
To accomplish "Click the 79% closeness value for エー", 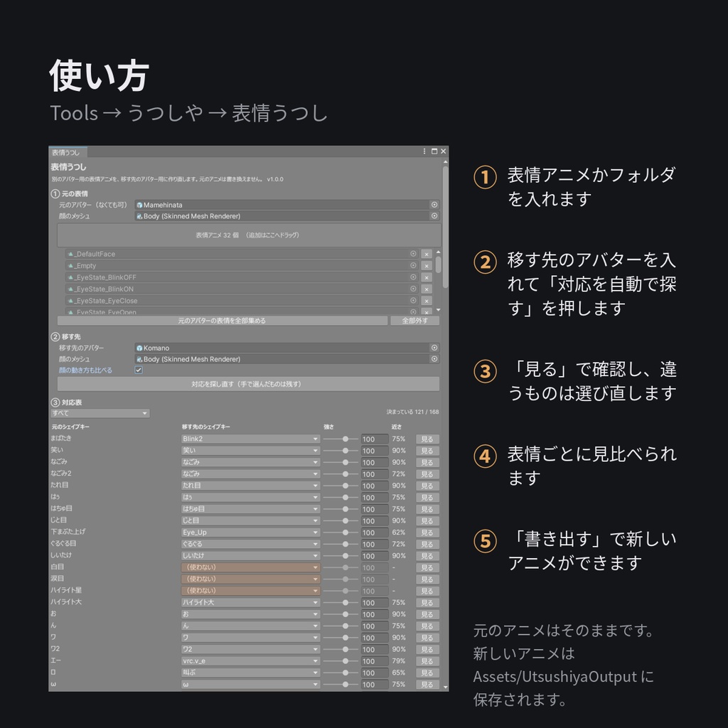I will (x=398, y=661).
